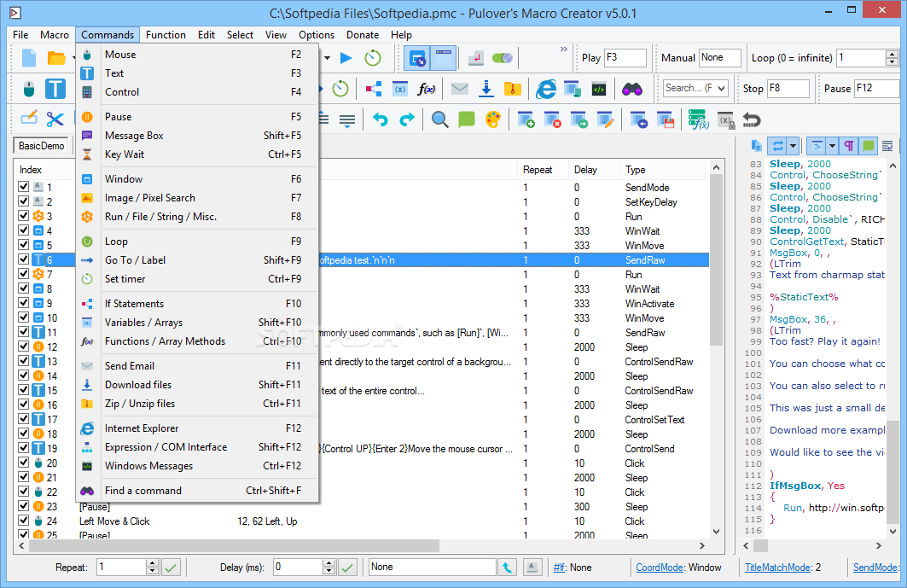Click the TitleMatchMode link in the status bar
Image resolution: width=907 pixels, height=588 pixels.
point(777,568)
